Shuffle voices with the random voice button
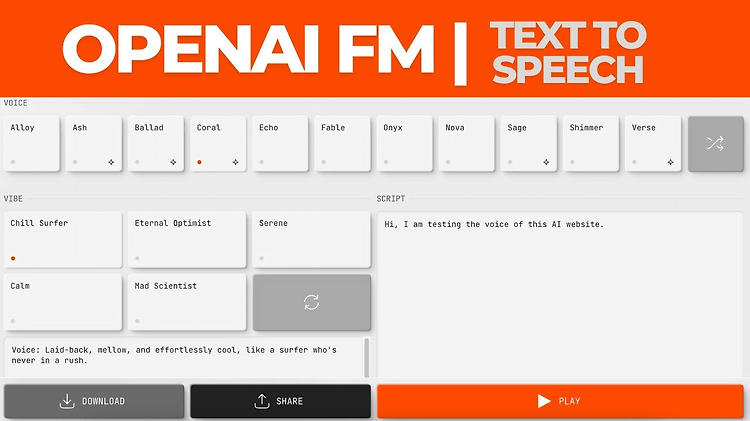The image size is (750, 421). 716,144
